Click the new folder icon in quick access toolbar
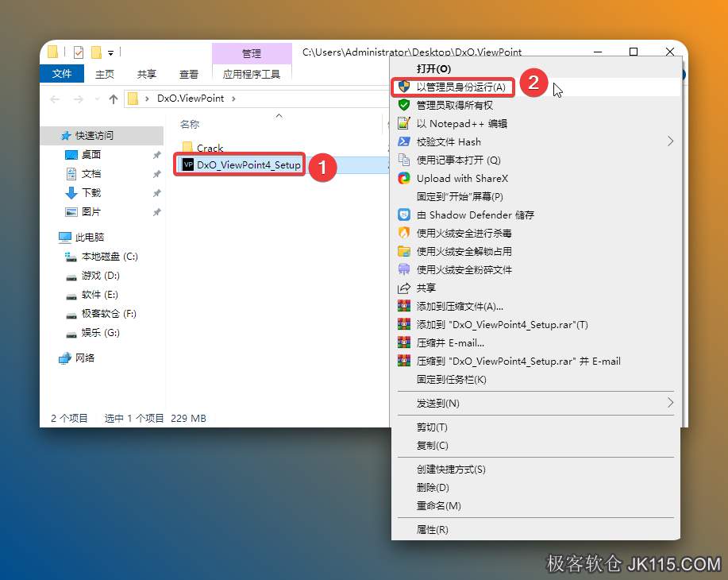This screenshot has width=728, height=580. coord(96,52)
